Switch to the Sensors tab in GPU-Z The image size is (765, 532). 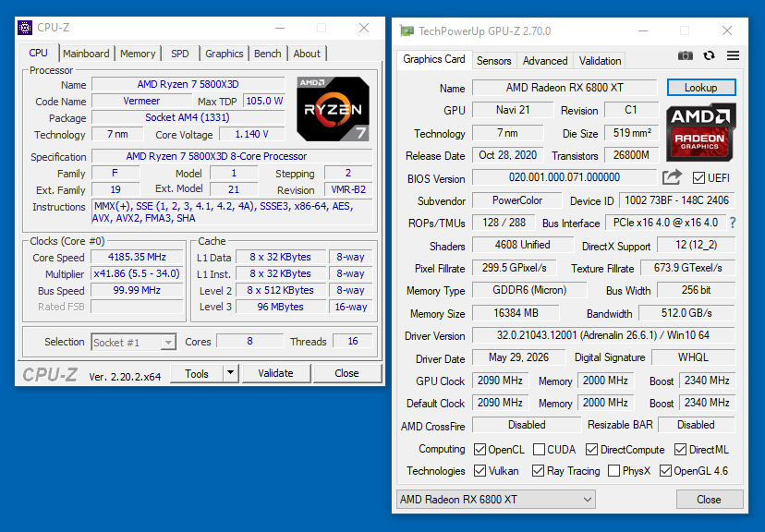(x=493, y=61)
